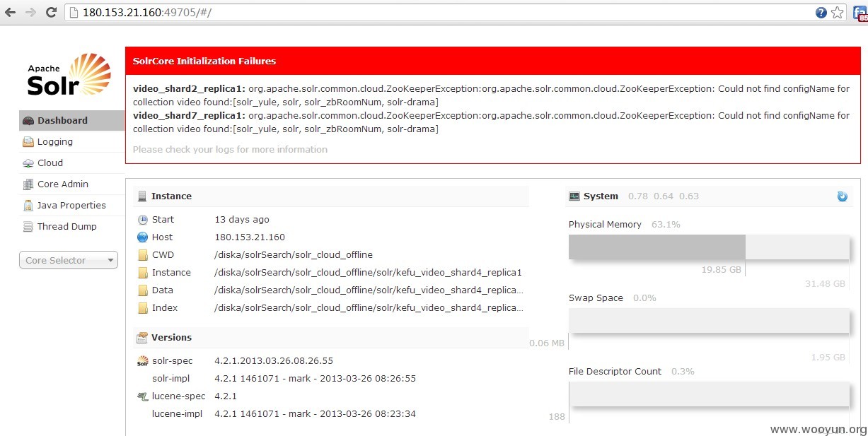The image size is (868, 436).
Task: Click the Instance section server icon
Action: coord(142,196)
